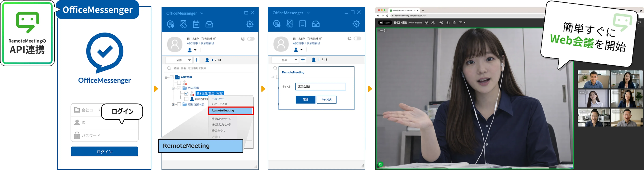The width and height of the screenshot is (644, 170).
Task: Open chat icon in context-menu OfficeMessenger window
Action: (x=171, y=24)
